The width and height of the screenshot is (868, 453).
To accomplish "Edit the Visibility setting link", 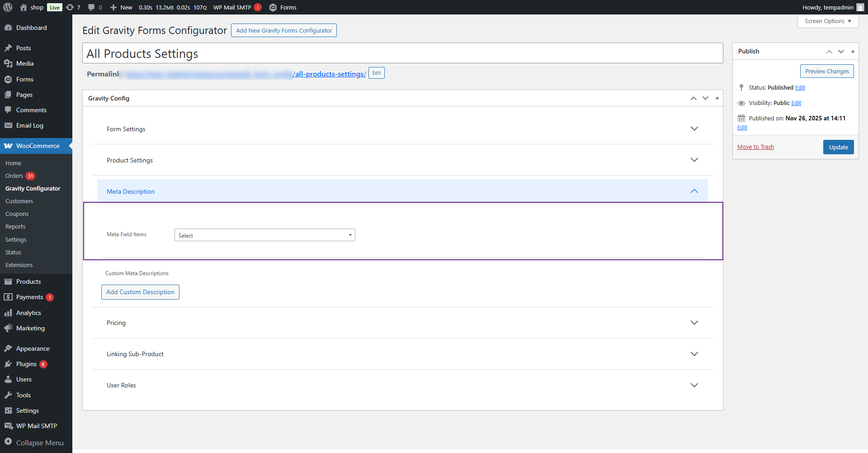I will point(796,103).
